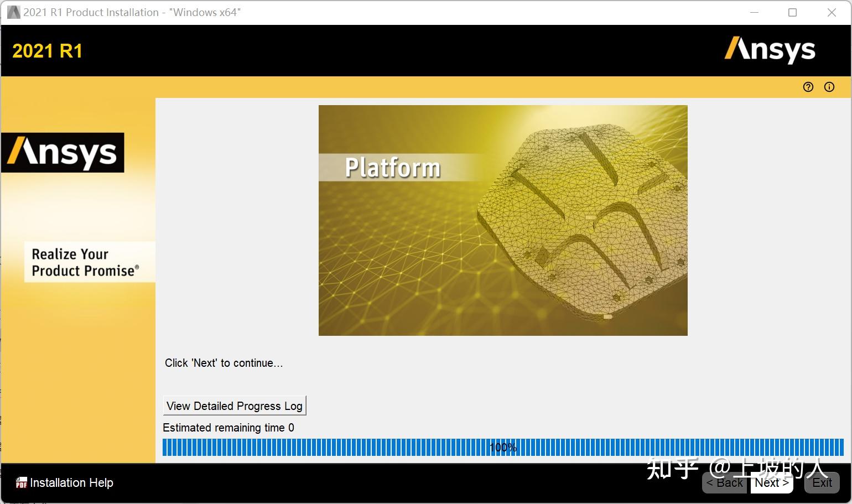Exit the product installation wizard
Screen dimensions: 852x504
[x=822, y=482]
